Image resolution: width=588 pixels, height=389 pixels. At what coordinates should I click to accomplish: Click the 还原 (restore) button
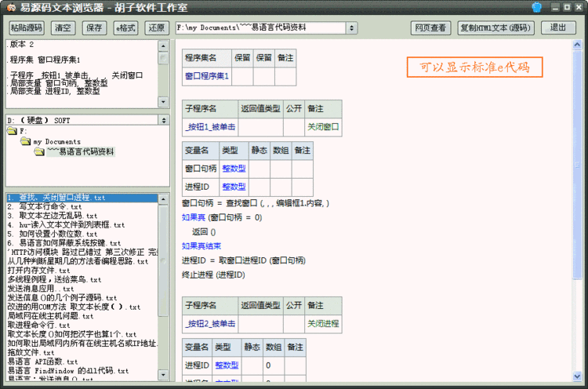(155, 27)
